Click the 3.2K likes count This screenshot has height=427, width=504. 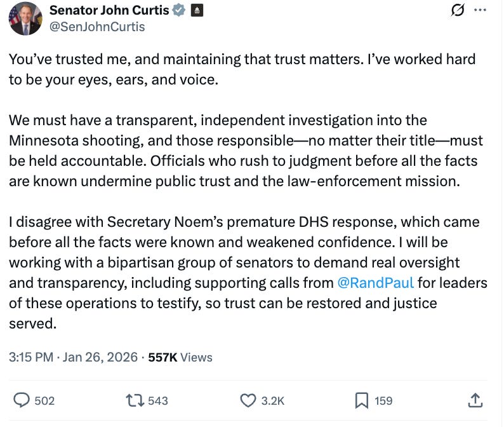[x=273, y=400]
